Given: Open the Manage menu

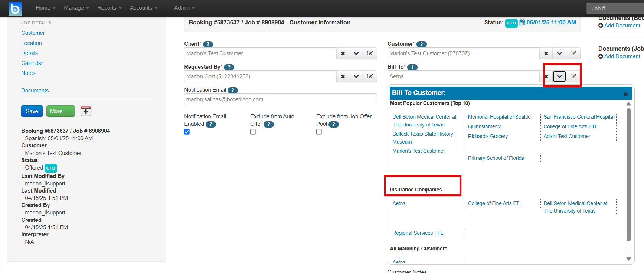Looking at the screenshot, I should click(76, 8).
